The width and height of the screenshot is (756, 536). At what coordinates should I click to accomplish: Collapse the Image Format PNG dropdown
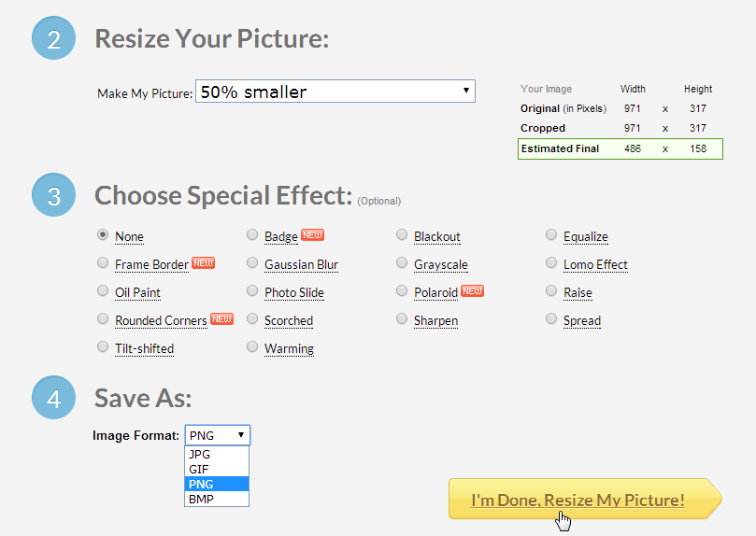pos(218,435)
